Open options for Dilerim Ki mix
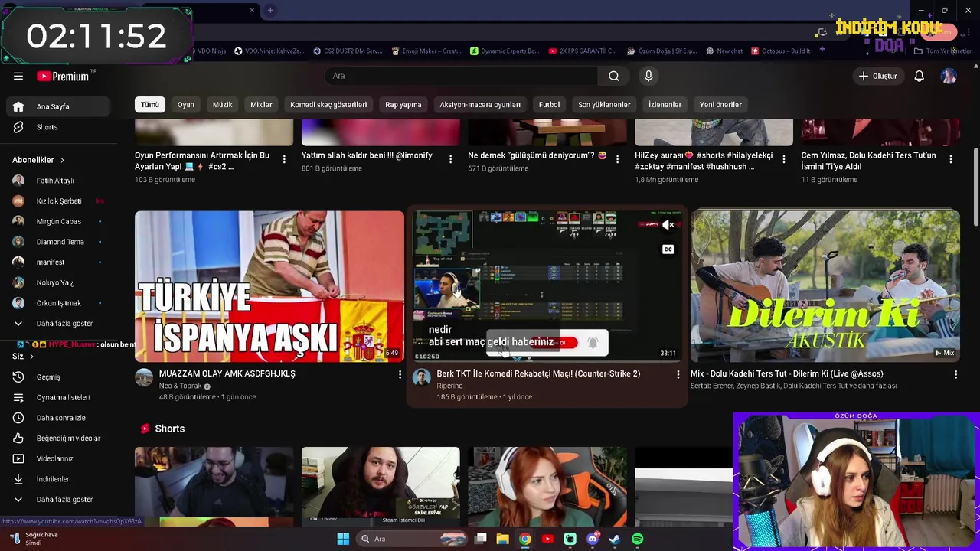This screenshot has width=980, height=551. (955, 374)
